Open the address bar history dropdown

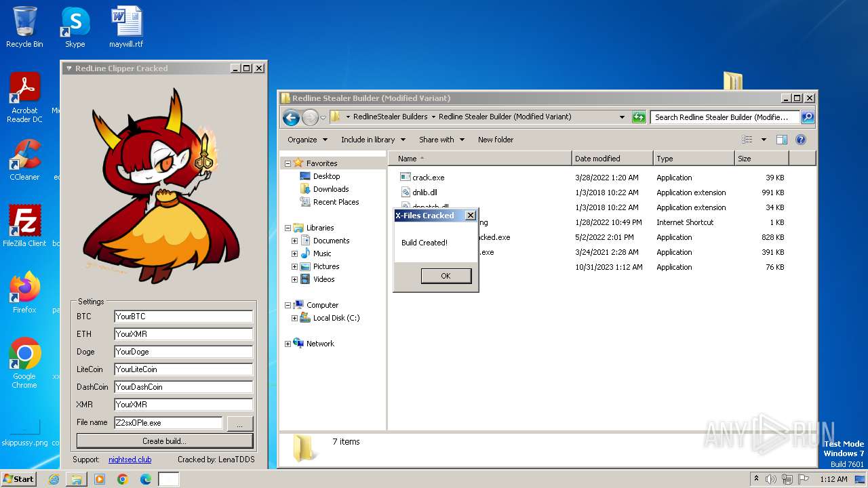tap(622, 117)
